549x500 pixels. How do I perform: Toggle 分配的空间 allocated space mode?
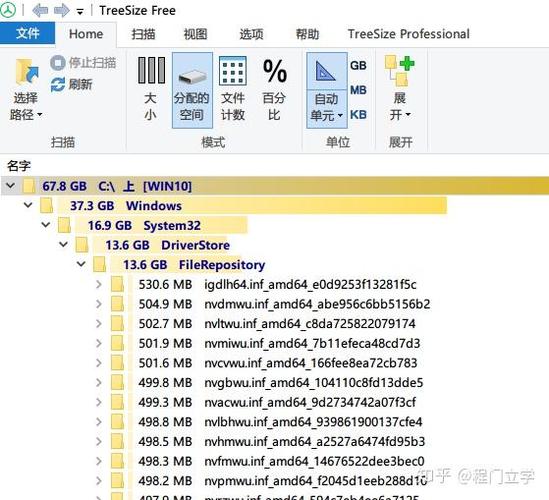coord(192,90)
